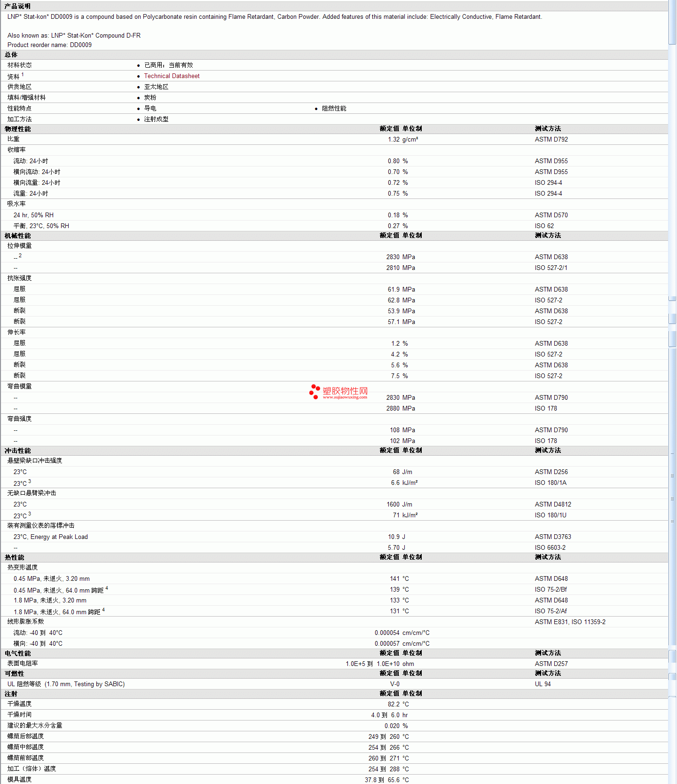Viewport: 677px width, 784px height.
Task: Open the Technical Datasheet link
Action: (x=172, y=76)
